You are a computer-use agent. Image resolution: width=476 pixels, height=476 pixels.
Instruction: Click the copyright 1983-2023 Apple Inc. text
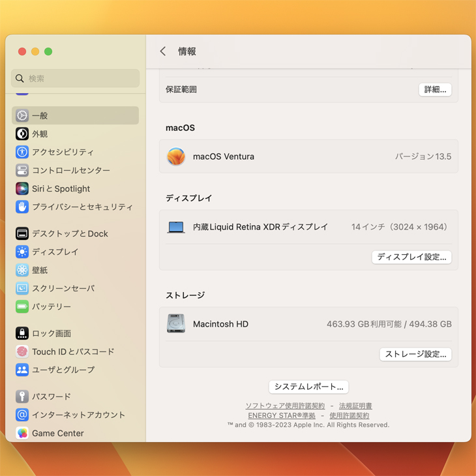click(308, 424)
